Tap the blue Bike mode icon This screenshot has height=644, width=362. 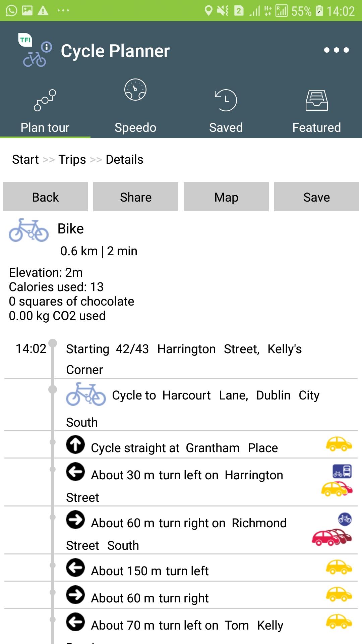pyautogui.click(x=28, y=230)
